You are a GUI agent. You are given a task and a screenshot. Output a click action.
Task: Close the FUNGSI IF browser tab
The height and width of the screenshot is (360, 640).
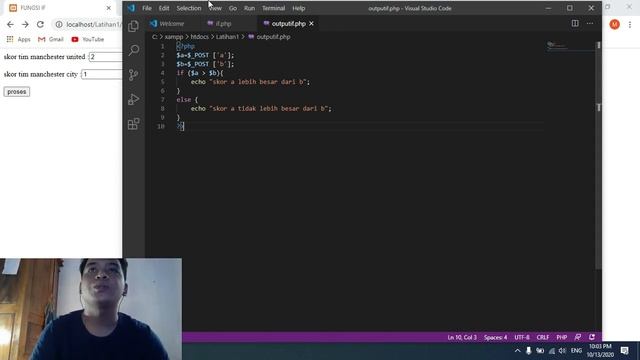109,8
